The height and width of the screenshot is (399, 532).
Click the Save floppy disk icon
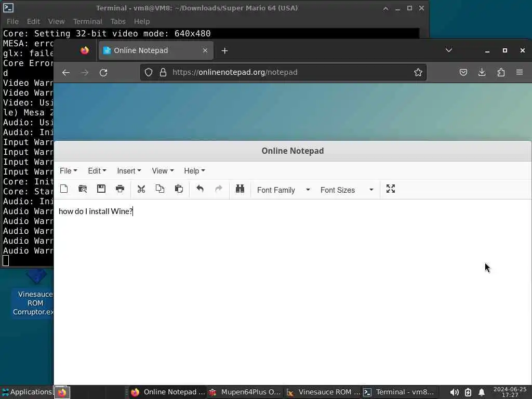(101, 189)
